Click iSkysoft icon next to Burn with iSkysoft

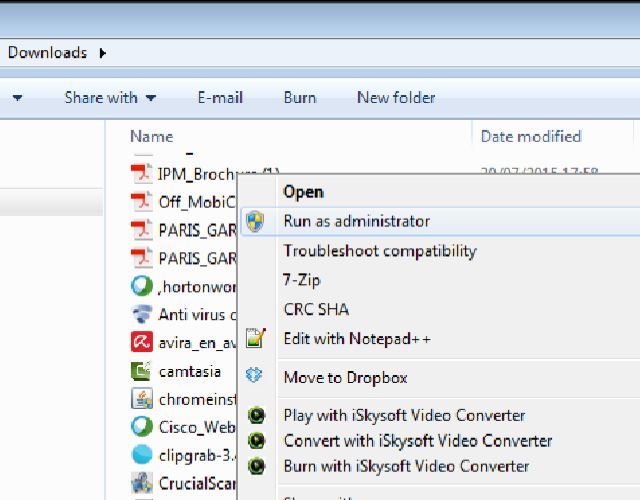click(256, 466)
